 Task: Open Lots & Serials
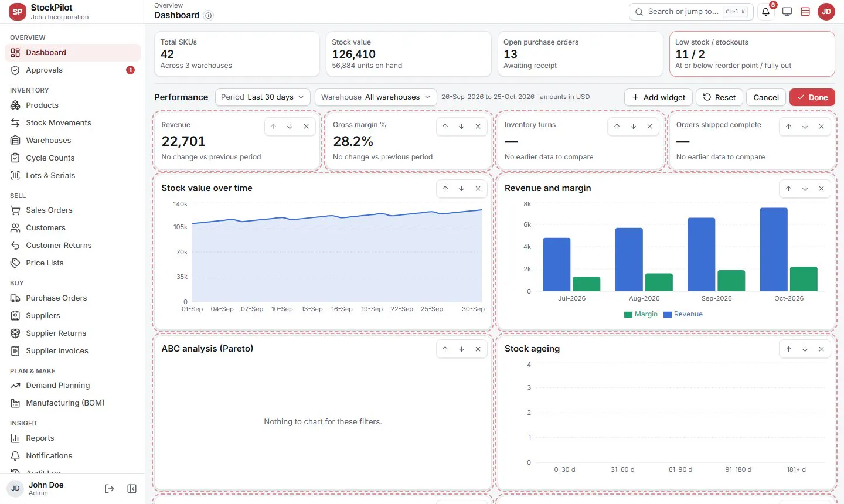click(x=73, y=176)
